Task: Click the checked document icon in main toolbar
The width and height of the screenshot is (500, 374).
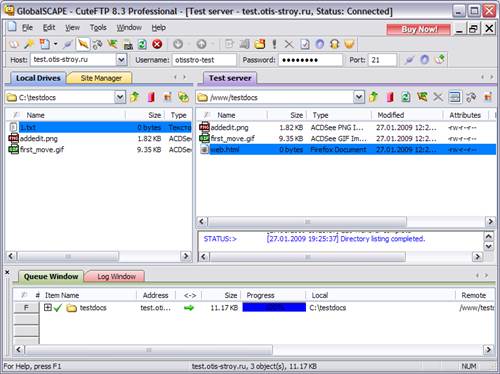Action: pyautogui.click(x=305, y=44)
